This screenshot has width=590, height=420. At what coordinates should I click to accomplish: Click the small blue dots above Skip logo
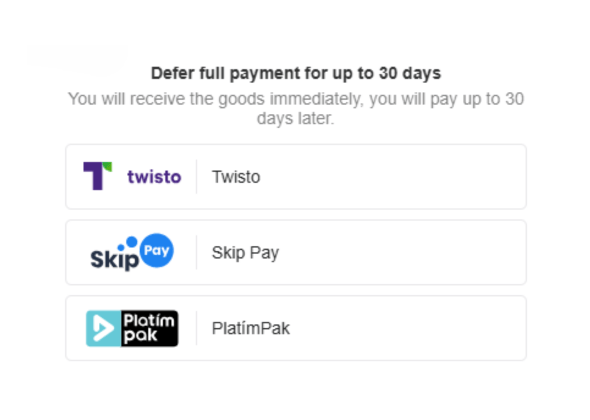tap(128, 244)
